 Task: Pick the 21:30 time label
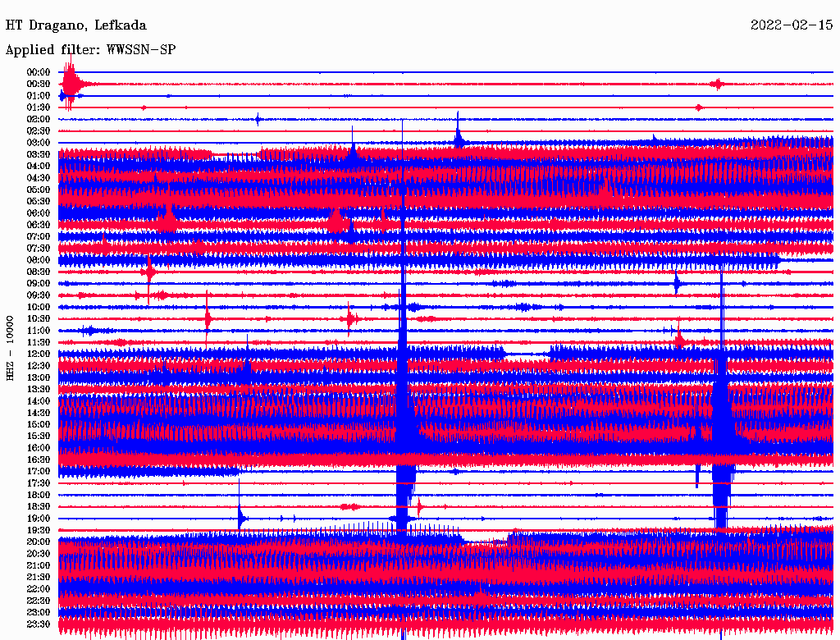coord(39,577)
